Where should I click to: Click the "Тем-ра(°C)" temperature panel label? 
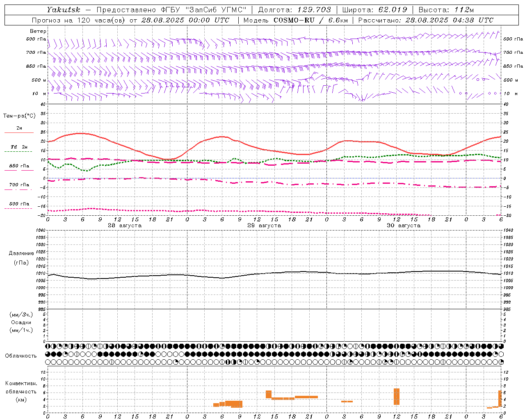[19, 116]
